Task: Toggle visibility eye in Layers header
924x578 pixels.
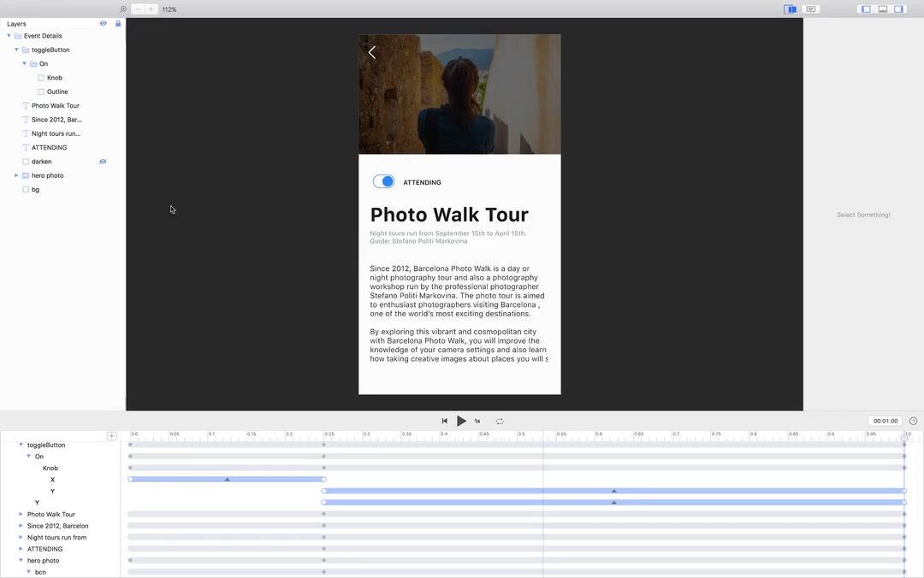Action: pos(104,24)
